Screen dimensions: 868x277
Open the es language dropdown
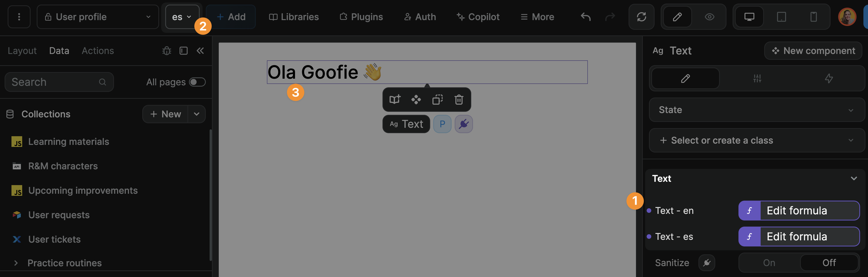182,17
